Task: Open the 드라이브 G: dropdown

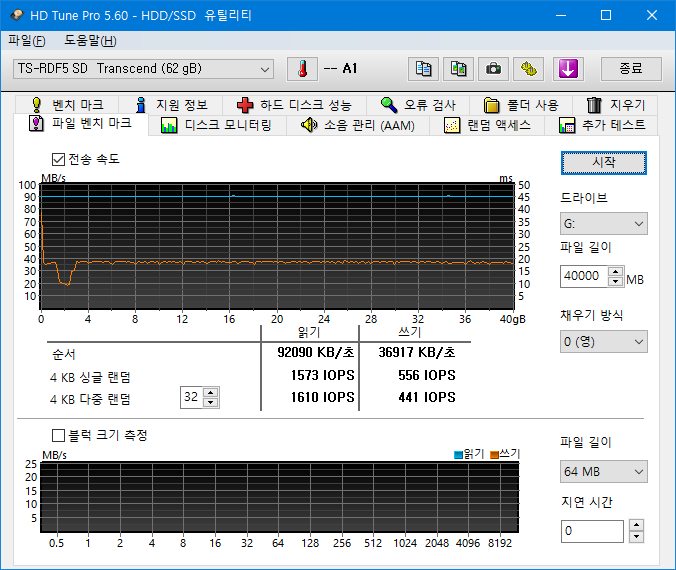Action: tap(604, 224)
